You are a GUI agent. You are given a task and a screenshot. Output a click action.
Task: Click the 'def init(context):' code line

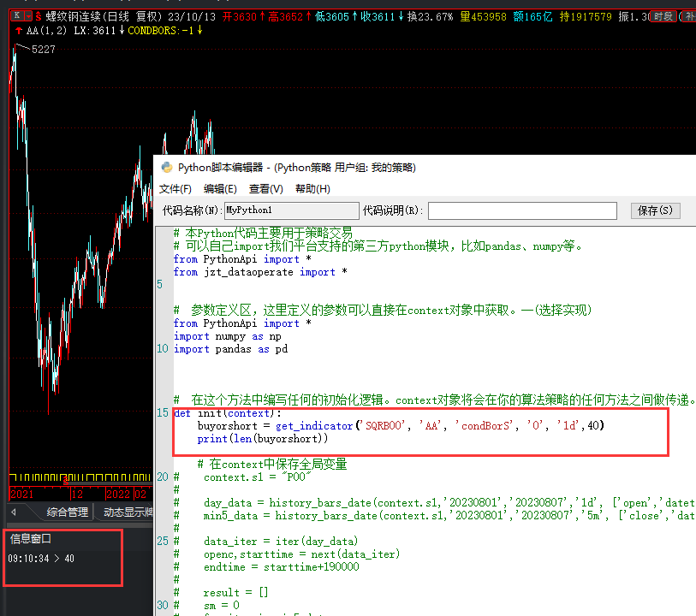tap(227, 413)
